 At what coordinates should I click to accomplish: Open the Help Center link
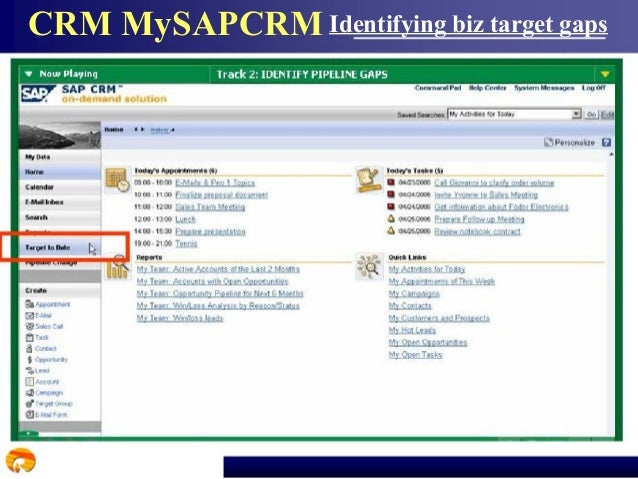[x=487, y=88]
